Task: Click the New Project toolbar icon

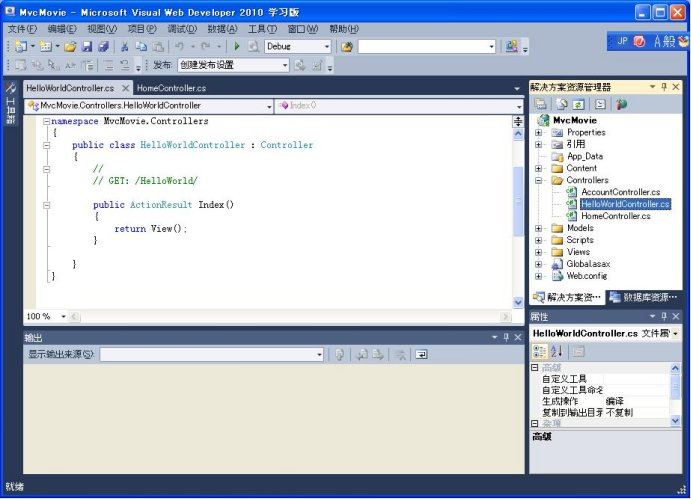Action: tap(21, 46)
